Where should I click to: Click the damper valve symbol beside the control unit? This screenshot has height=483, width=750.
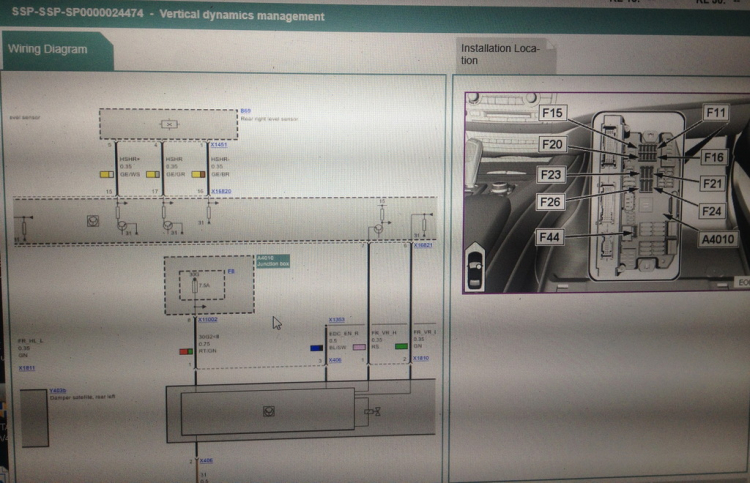click(372, 411)
